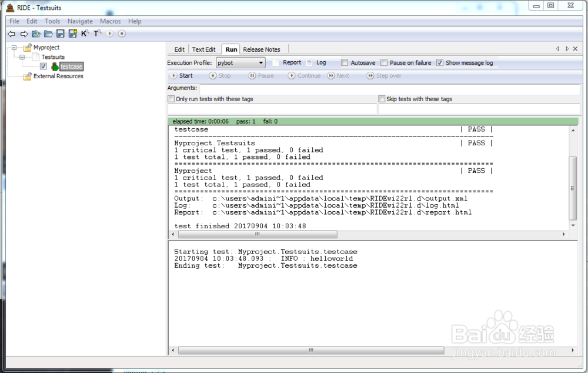Click output console scroll up arrow
Viewport: 588px width, 373px height.
click(x=573, y=130)
